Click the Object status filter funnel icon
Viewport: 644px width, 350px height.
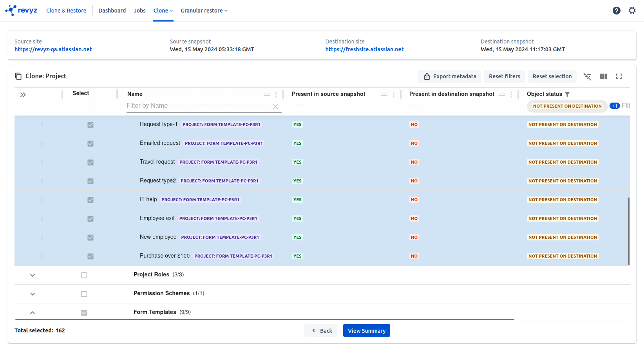coord(567,94)
